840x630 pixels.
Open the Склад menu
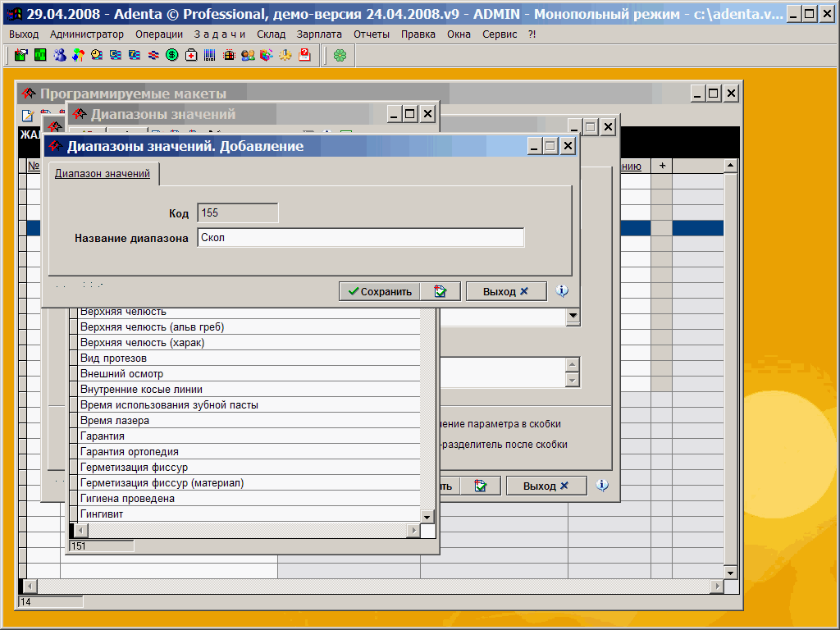pyautogui.click(x=271, y=34)
